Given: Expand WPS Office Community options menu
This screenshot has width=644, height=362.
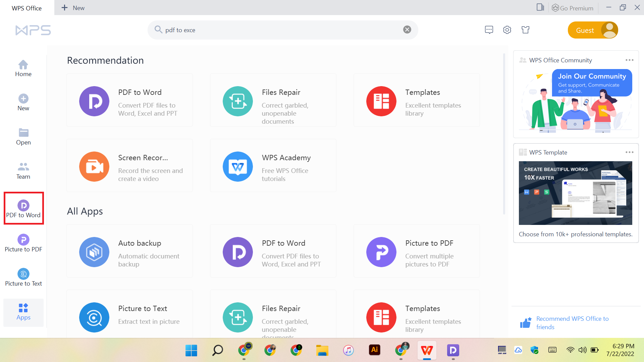Looking at the screenshot, I should pyautogui.click(x=629, y=60).
